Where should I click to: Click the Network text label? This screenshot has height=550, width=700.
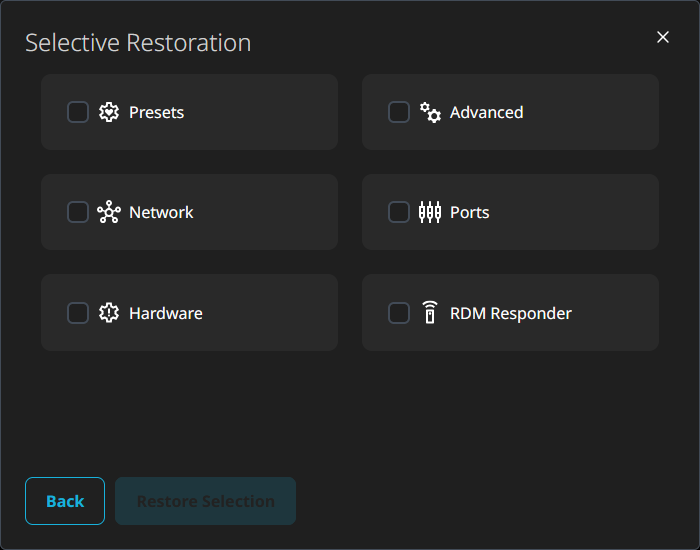(x=161, y=212)
